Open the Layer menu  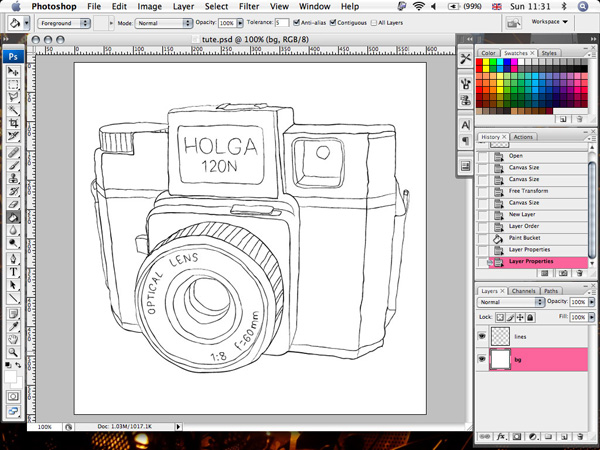click(183, 7)
